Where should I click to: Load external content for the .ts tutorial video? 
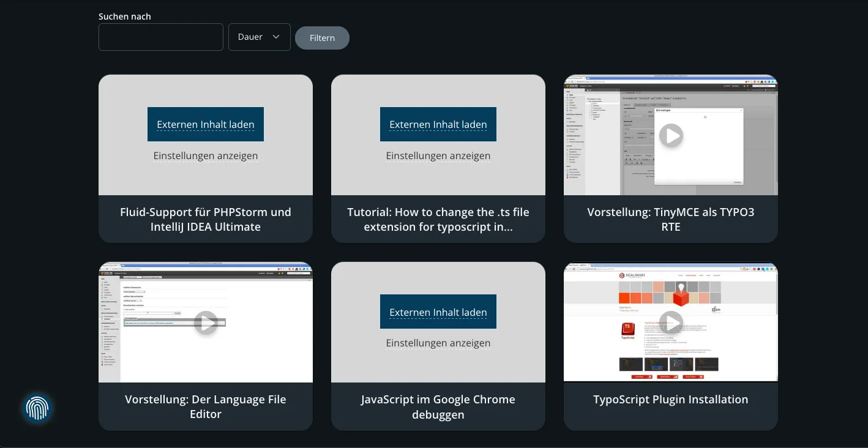pos(438,124)
